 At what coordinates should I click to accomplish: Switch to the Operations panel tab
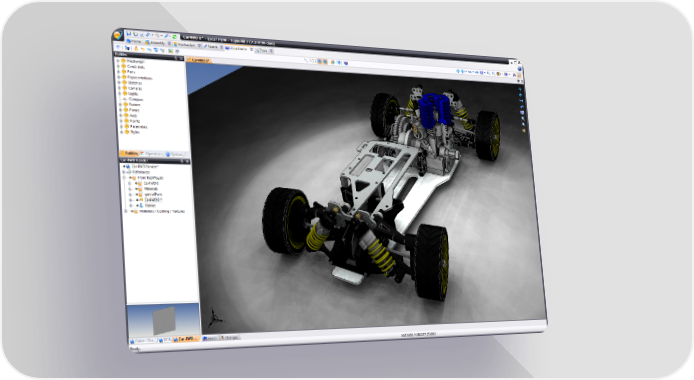pyautogui.click(x=152, y=154)
